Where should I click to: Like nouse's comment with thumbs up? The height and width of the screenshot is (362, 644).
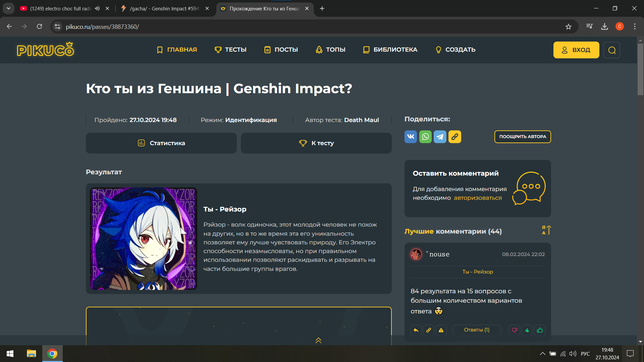[540, 330]
